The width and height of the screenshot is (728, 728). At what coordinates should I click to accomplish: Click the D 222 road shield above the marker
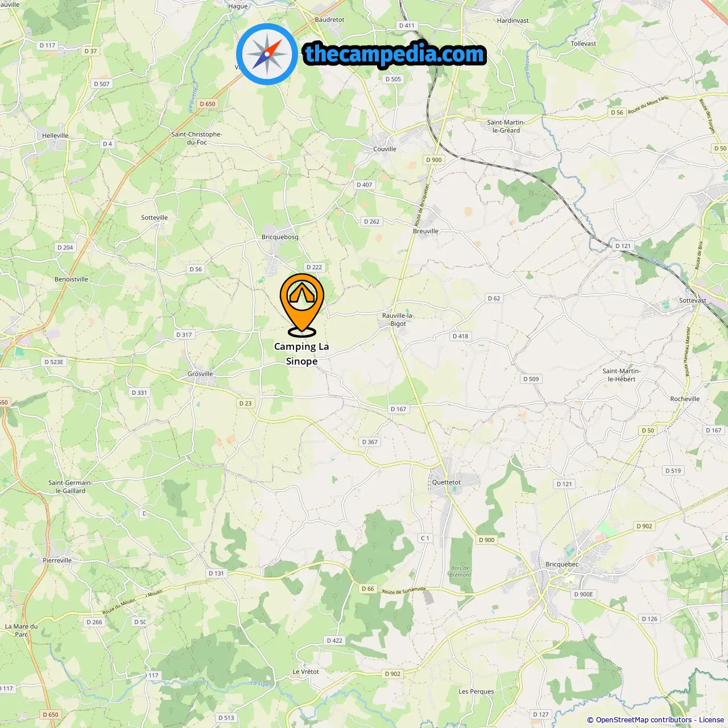pos(314,267)
